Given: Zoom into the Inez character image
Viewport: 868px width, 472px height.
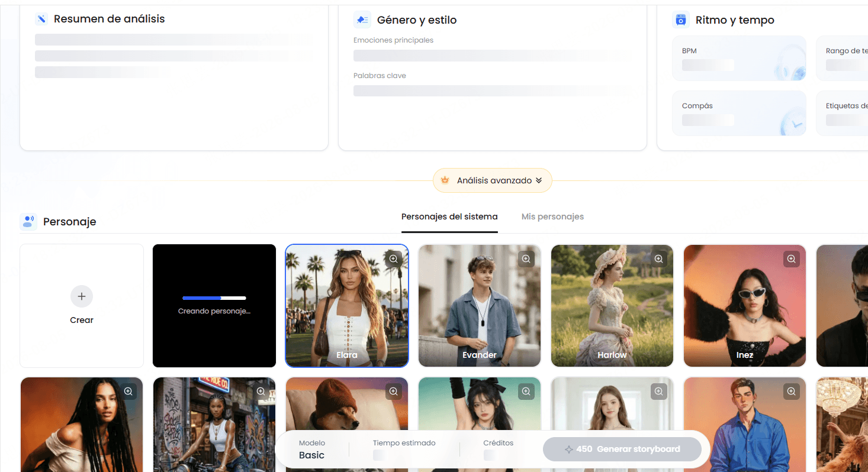Looking at the screenshot, I should tap(792, 258).
